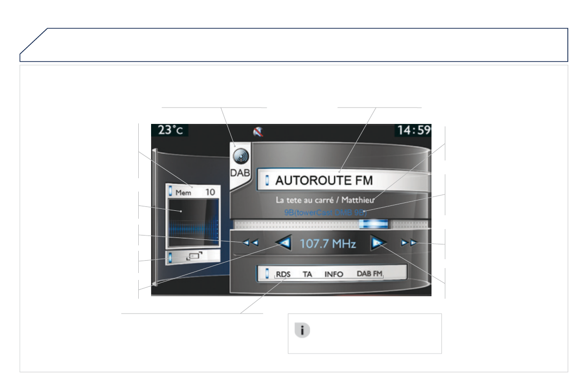
Task: Select the blue spectrum thumbnail display
Action: click(x=193, y=223)
